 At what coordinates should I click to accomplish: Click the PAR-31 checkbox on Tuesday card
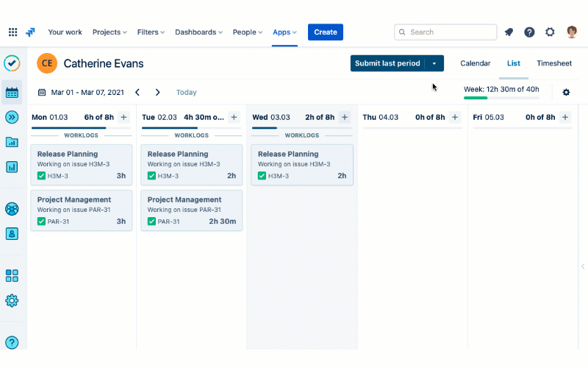pos(152,222)
